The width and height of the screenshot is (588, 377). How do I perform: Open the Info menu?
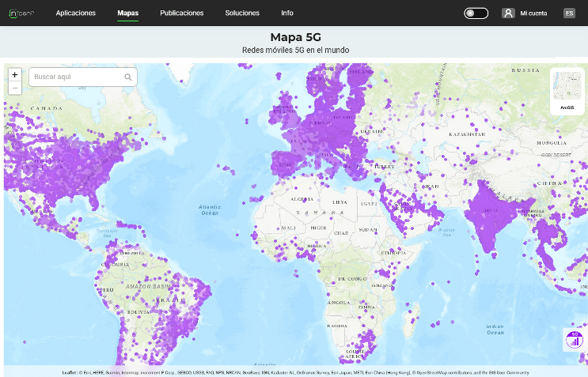point(287,13)
